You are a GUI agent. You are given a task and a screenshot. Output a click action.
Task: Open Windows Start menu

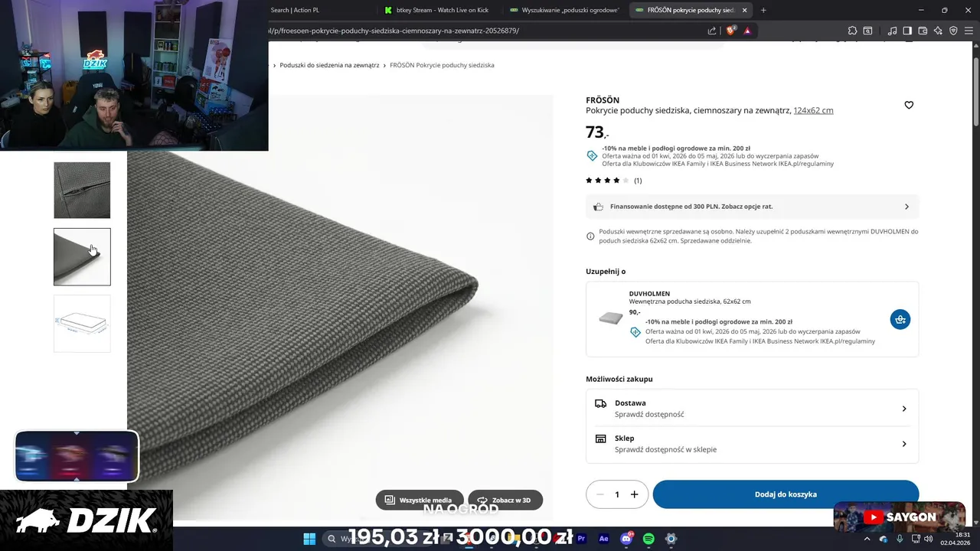[309, 539]
